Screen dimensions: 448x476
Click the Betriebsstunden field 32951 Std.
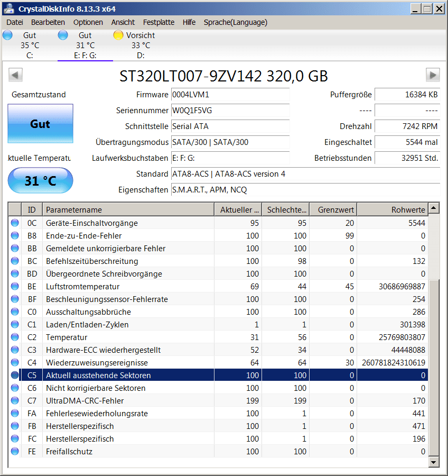407,158
